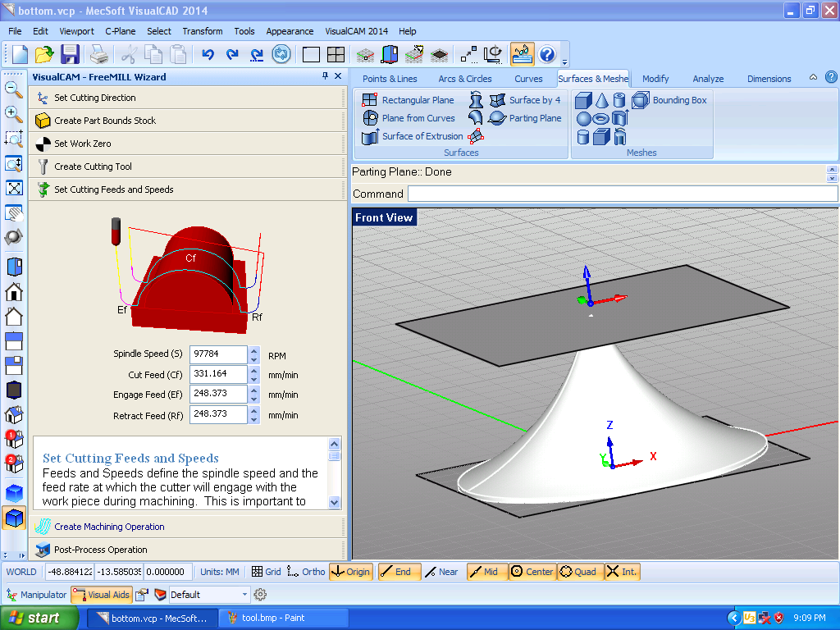Create a torus mesh icon
Image resolution: width=840 pixels, height=630 pixels.
tap(601, 118)
